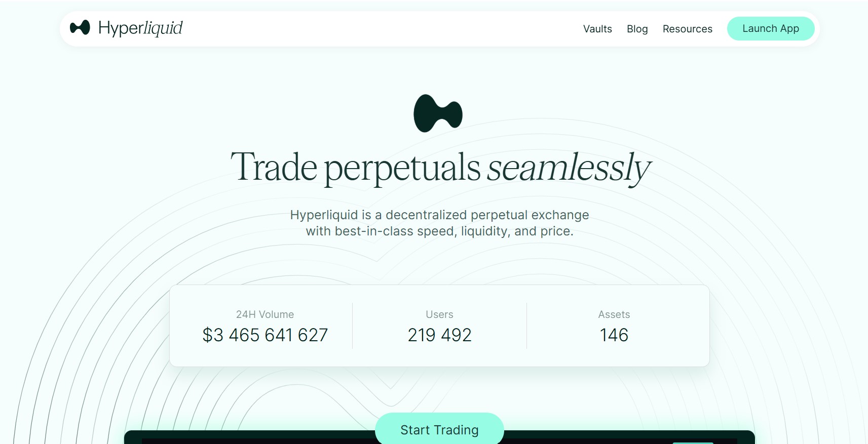Viewport: 868px width, 444px height.
Task: Click the italic word seamlessly
Action: coord(569,168)
